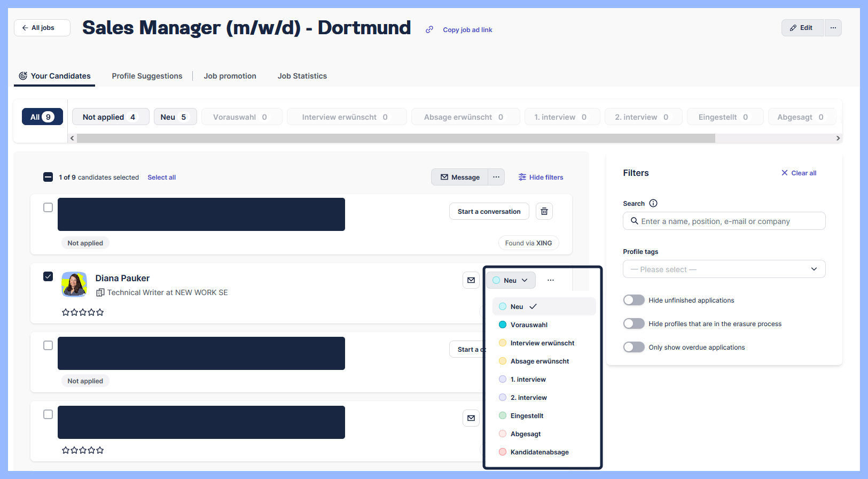Toggle the select-all candidates checkbox
The image size is (868, 479).
point(48,177)
